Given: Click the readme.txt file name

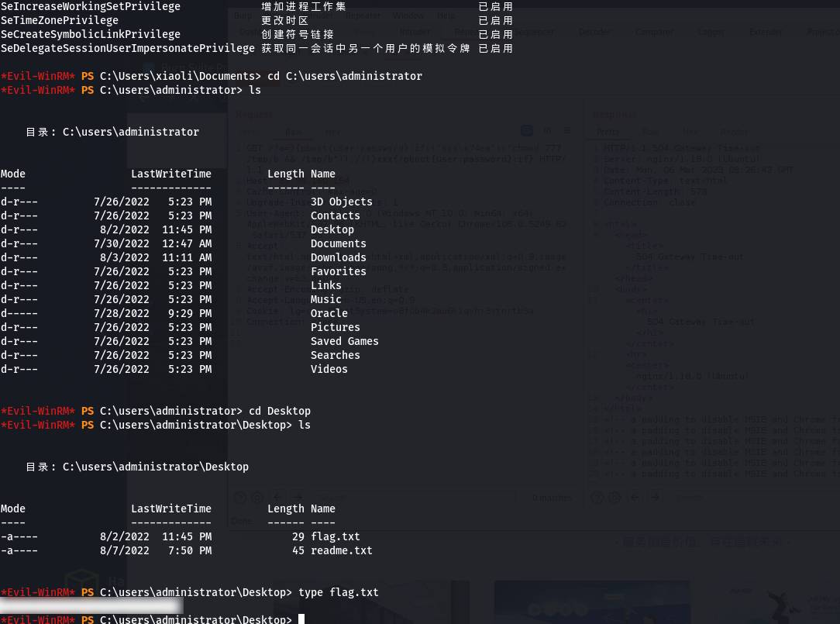Looking at the screenshot, I should pyautogui.click(x=341, y=550).
